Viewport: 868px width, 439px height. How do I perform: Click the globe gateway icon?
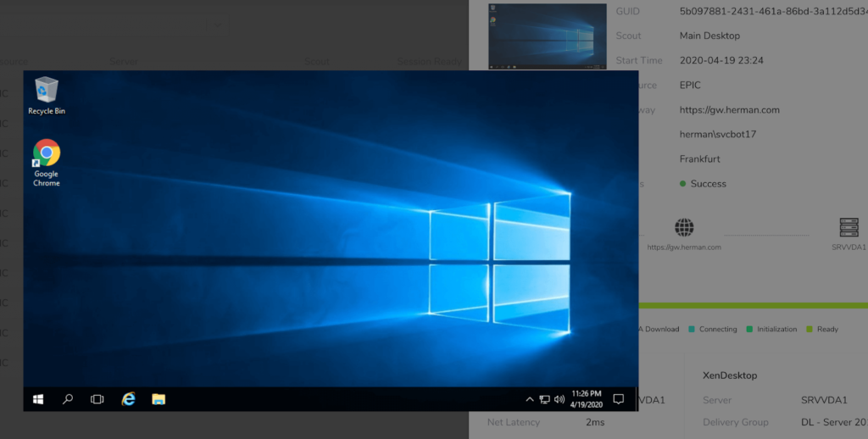pos(684,227)
